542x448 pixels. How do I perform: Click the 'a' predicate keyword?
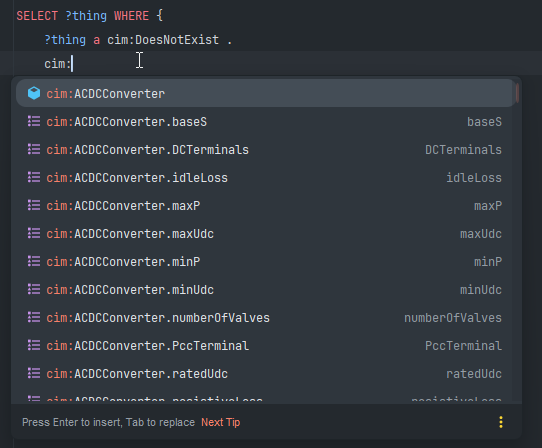(96, 40)
